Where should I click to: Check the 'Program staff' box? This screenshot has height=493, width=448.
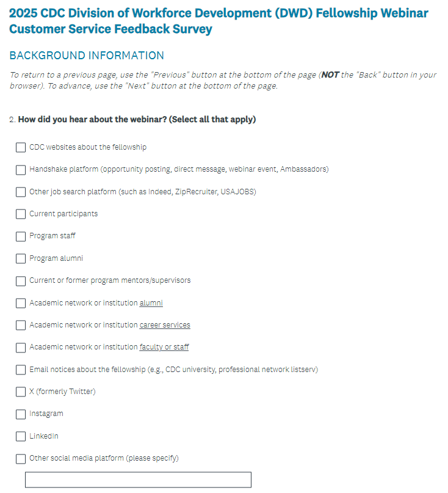click(x=21, y=236)
